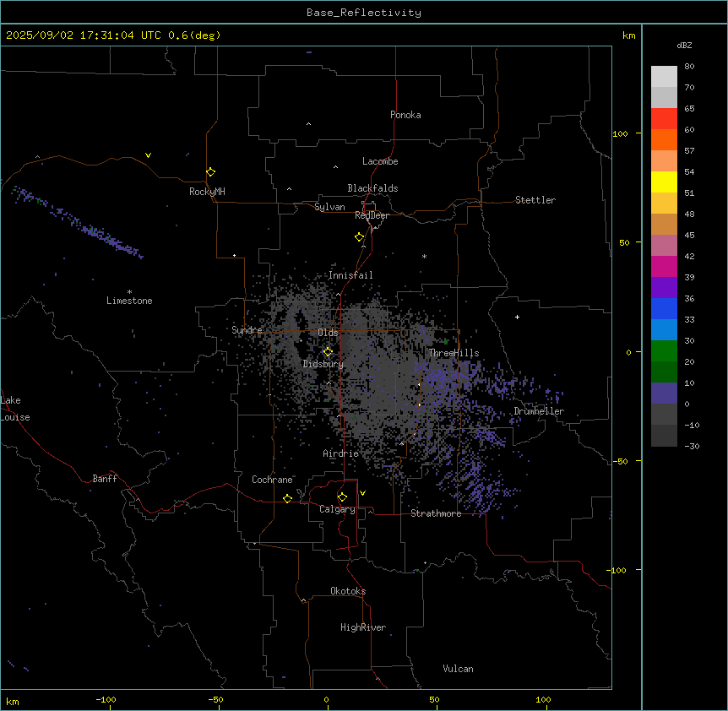Pick the red 60-65 dBZ legend color
Viewport: 728px width, 711px height.
click(x=664, y=119)
